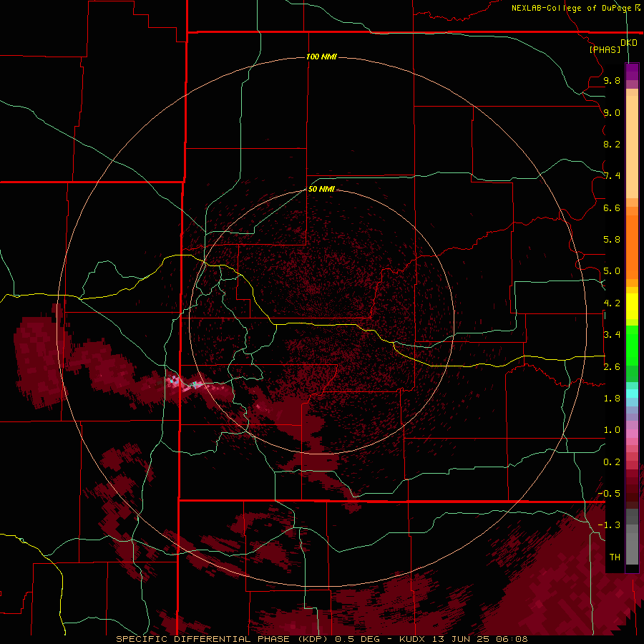Image resolution: width=644 pixels, height=644 pixels.
Task: Select the 6.6 value on the color scale
Action: [x=612, y=208]
